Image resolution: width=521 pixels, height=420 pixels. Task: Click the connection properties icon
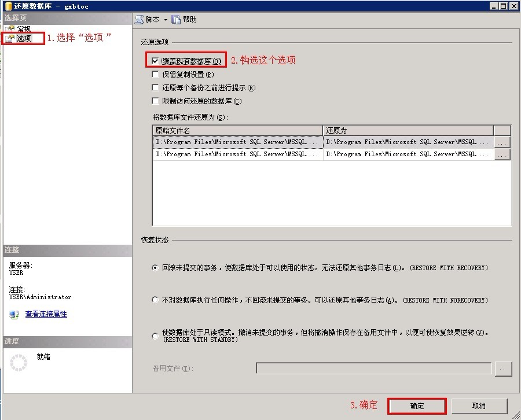[x=14, y=315]
